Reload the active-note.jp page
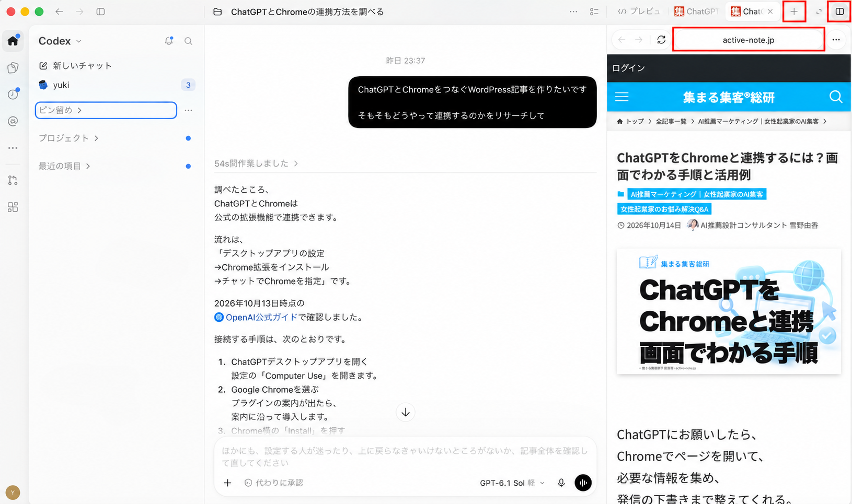The height and width of the screenshot is (504, 852). pos(661,40)
